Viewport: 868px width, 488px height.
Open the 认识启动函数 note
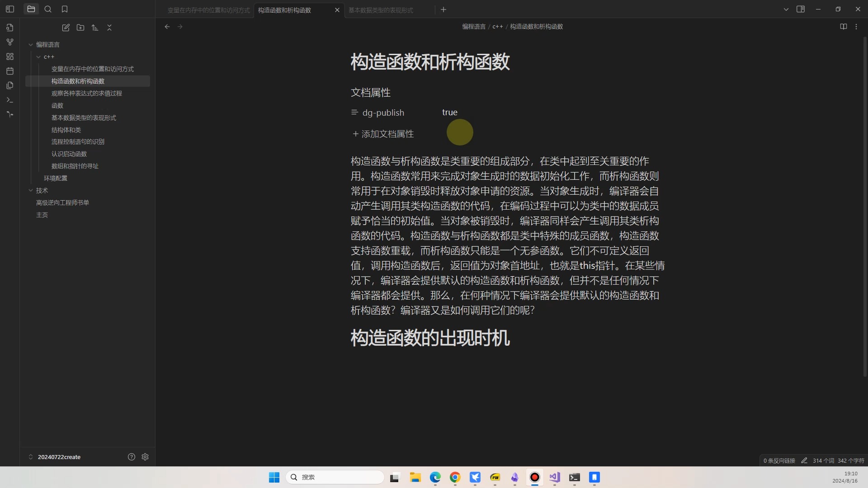69,154
